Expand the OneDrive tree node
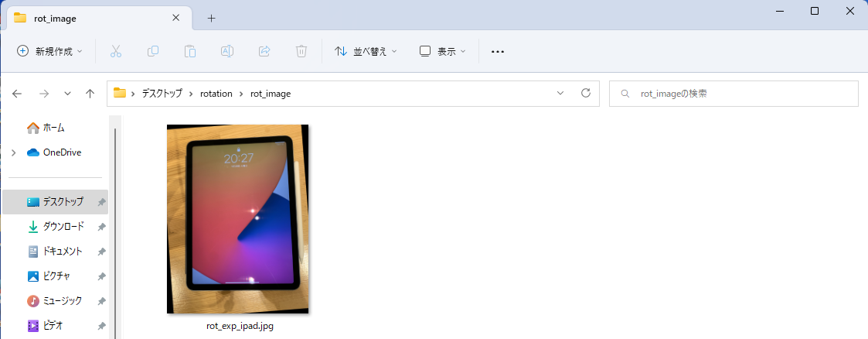The height and width of the screenshot is (339, 868). pyautogui.click(x=14, y=152)
